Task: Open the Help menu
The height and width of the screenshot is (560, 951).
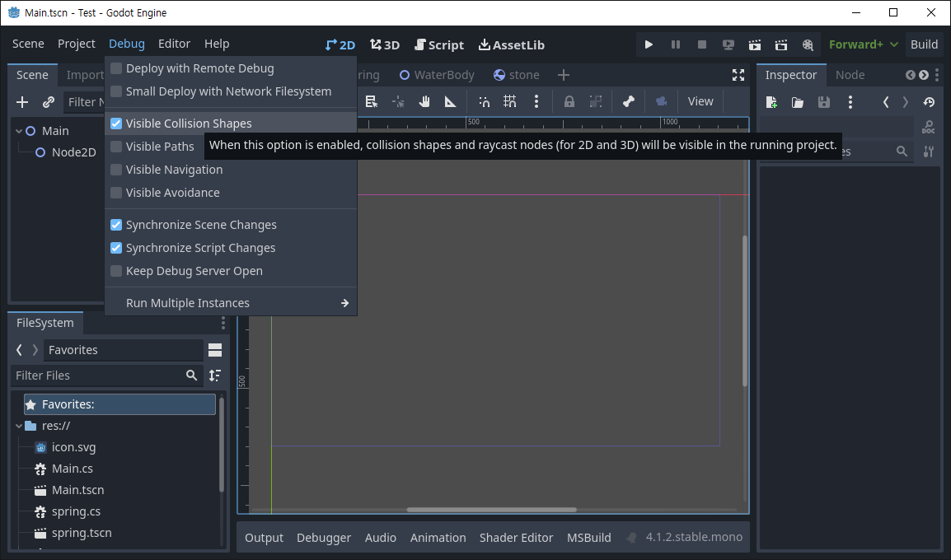Action: coord(217,44)
